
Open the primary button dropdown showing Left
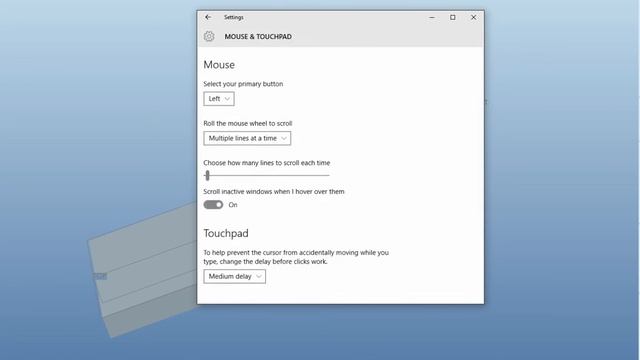[219, 99]
